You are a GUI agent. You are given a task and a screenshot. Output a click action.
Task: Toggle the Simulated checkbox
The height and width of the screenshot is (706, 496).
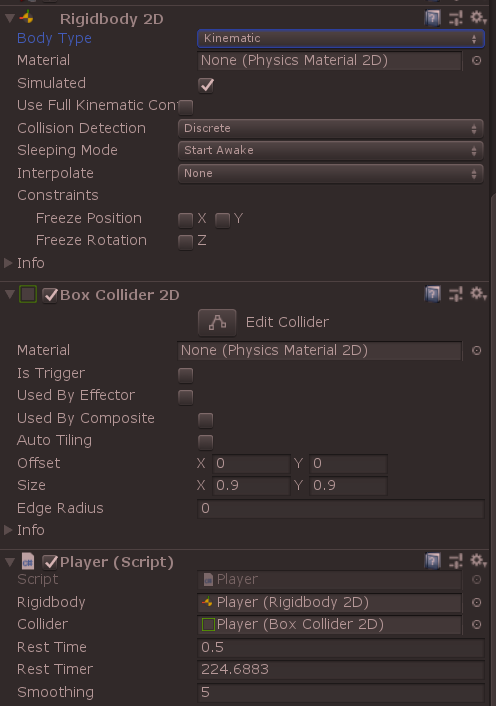(x=206, y=85)
